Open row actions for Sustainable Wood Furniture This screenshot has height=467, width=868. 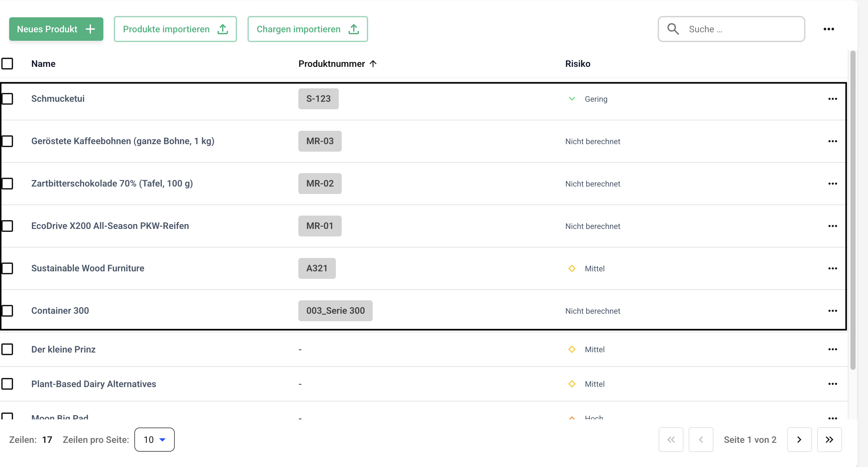pos(832,268)
